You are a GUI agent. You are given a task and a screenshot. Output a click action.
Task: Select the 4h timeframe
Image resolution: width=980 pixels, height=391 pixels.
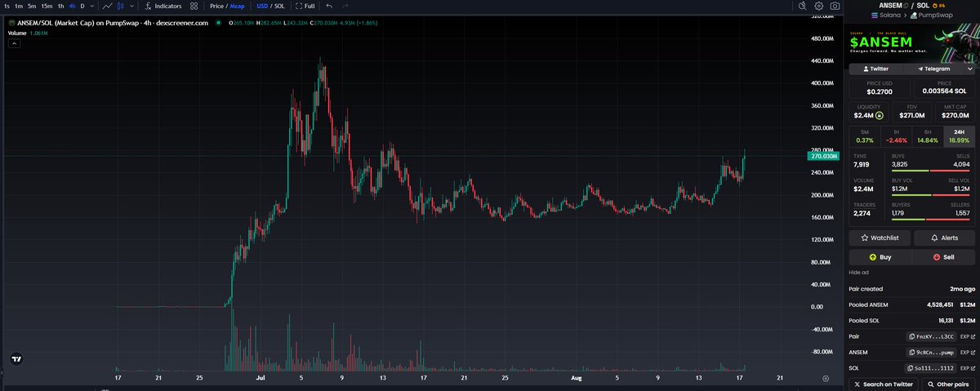tap(72, 6)
